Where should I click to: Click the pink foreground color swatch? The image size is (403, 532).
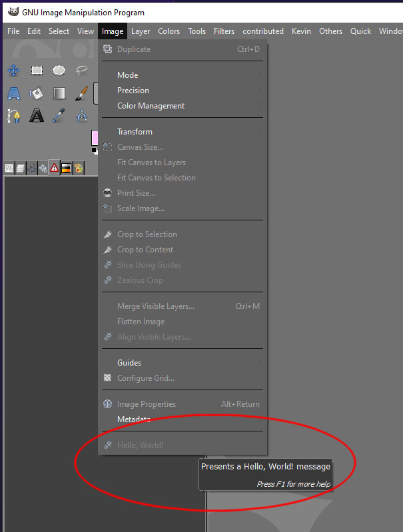95,138
